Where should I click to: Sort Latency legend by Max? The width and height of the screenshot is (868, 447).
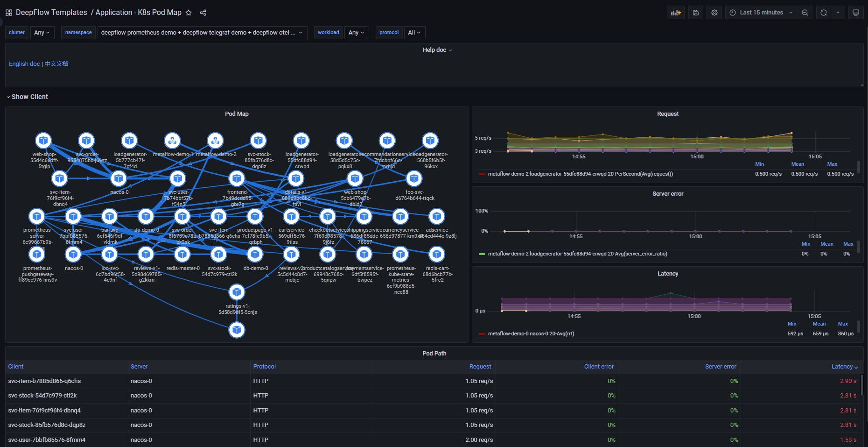tap(843, 324)
